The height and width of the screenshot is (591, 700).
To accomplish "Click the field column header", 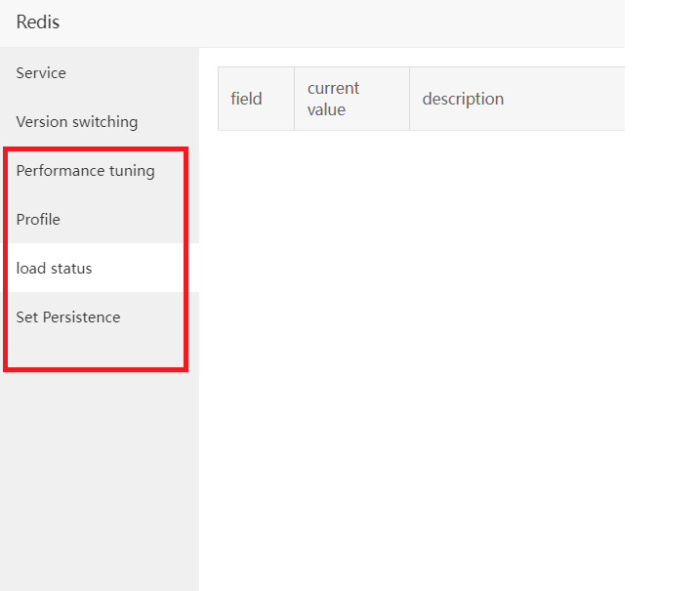I will tap(247, 99).
